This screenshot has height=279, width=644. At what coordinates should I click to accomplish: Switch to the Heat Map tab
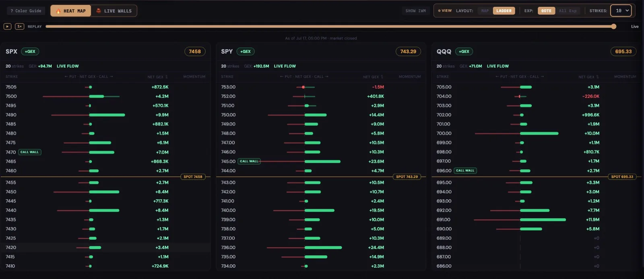coord(71,11)
